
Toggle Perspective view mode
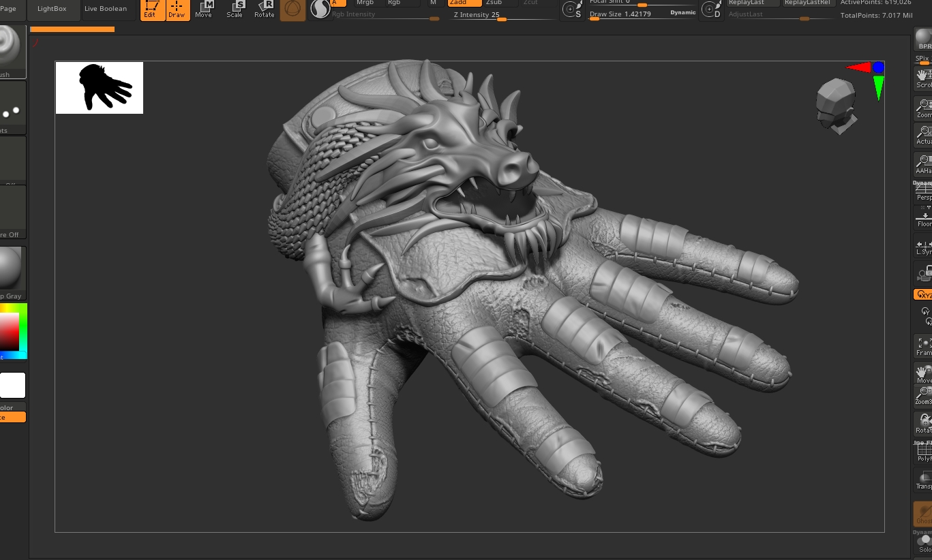(x=924, y=192)
